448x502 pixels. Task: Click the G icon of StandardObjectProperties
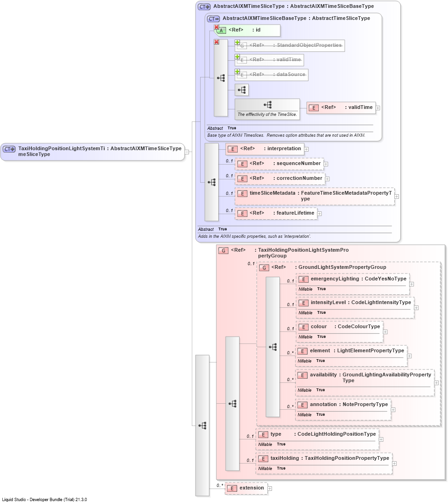pyautogui.click(x=242, y=46)
